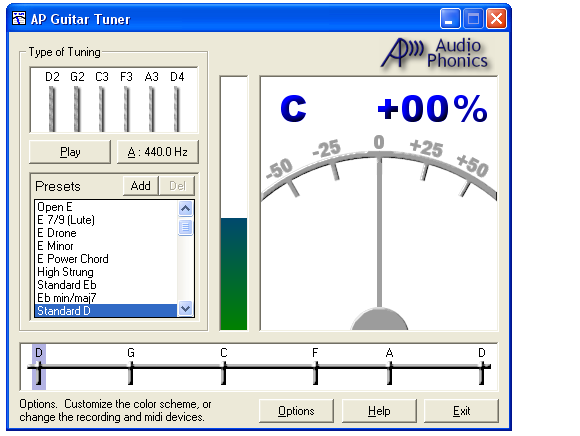Open the Options dialog
580x436 pixels.
click(296, 411)
